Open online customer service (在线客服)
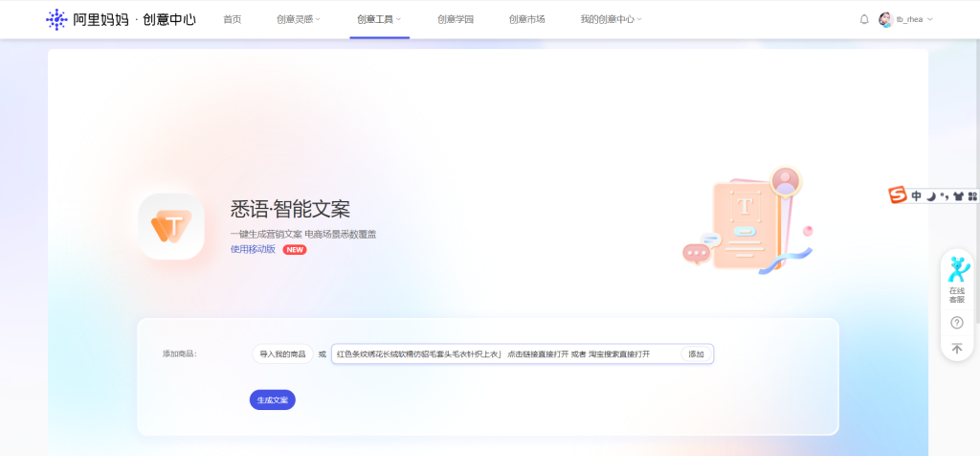This screenshot has width=980, height=456. (x=956, y=280)
